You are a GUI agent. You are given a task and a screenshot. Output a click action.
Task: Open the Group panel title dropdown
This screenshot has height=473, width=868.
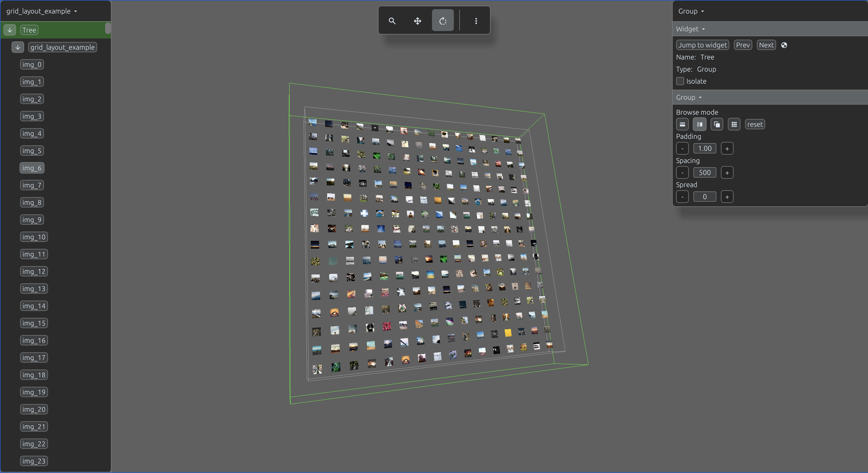691,11
